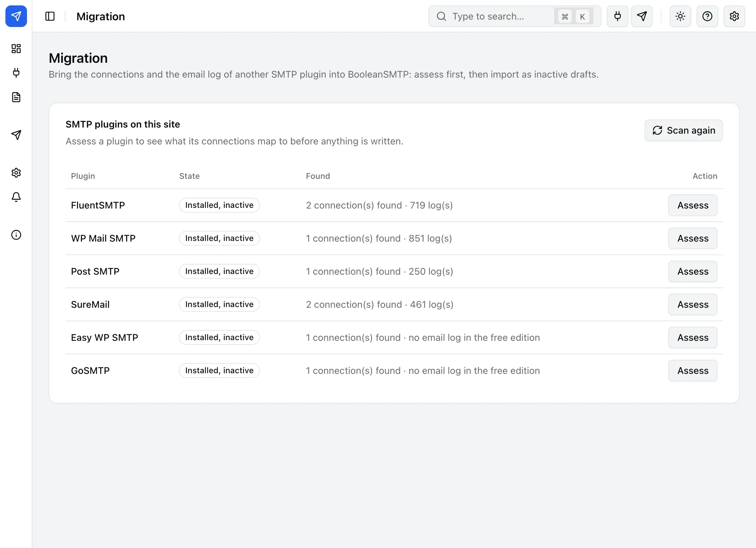Screen dimensions: 756x548
Task: Click the Action column header
Action: 705,176
